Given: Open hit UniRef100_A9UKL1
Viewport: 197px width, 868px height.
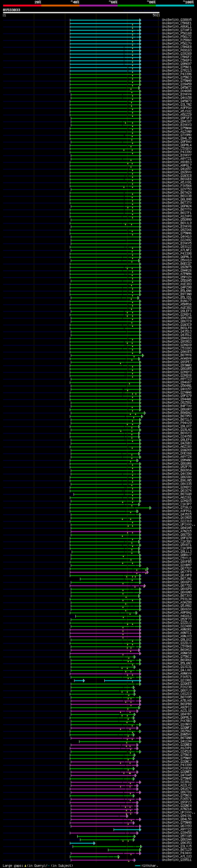Looking at the screenshot, I should click(x=177, y=26).
